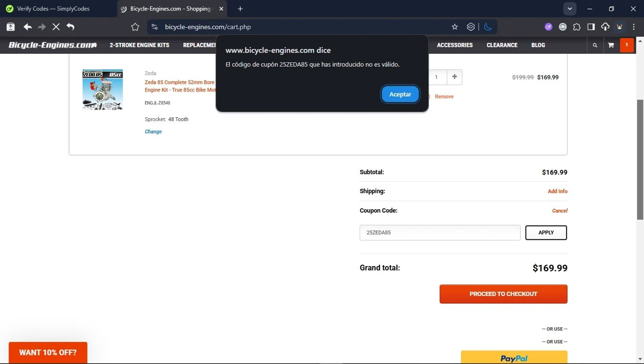This screenshot has height=364, width=644.
Task: Open the Extensions puzzle piece menu
Action: click(x=577, y=27)
